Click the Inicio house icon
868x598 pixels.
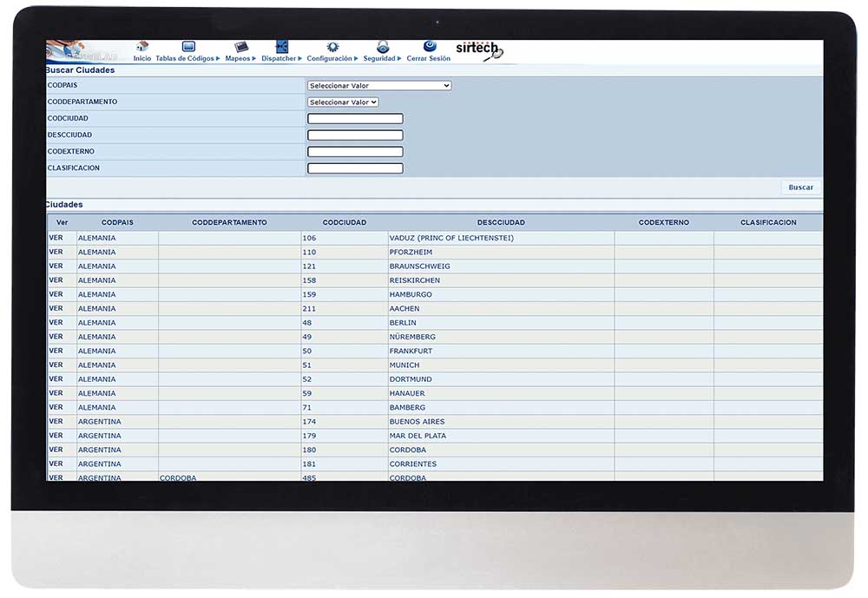pyautogui.click(x=142, y=47)
